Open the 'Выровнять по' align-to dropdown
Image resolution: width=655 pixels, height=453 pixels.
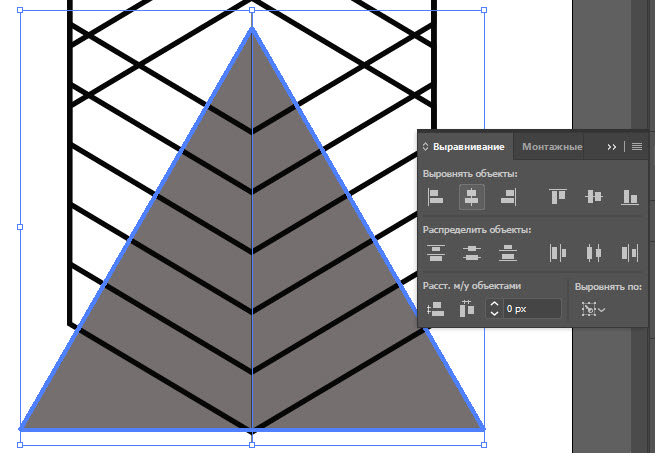click(593, 310)
